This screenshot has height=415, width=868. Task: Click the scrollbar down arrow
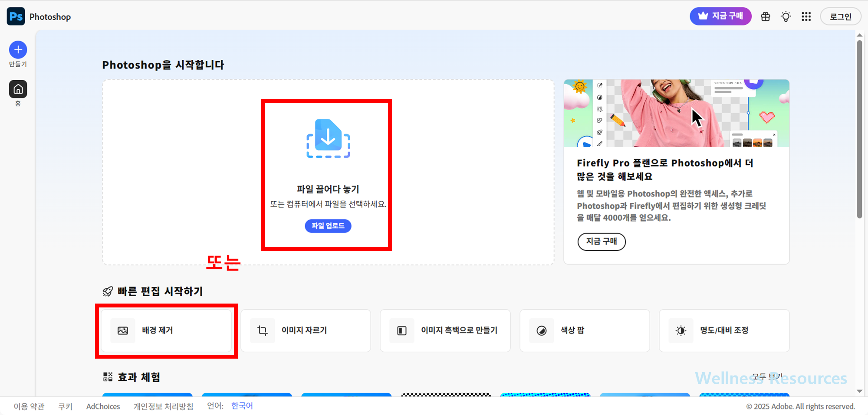coord(859,391)
